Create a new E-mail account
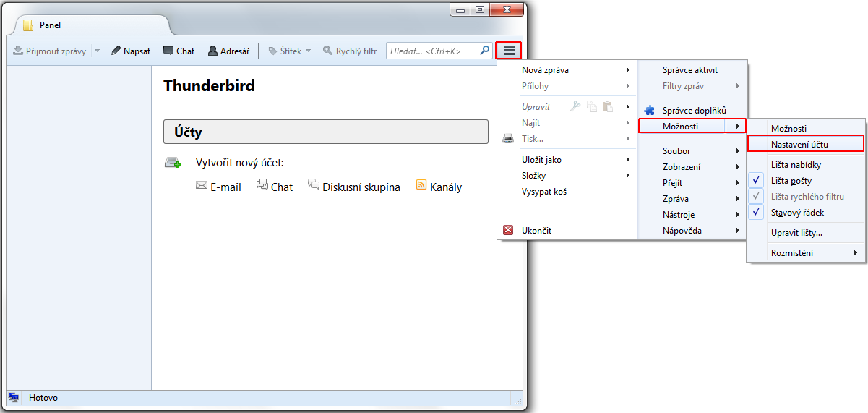 pos(218,187)
